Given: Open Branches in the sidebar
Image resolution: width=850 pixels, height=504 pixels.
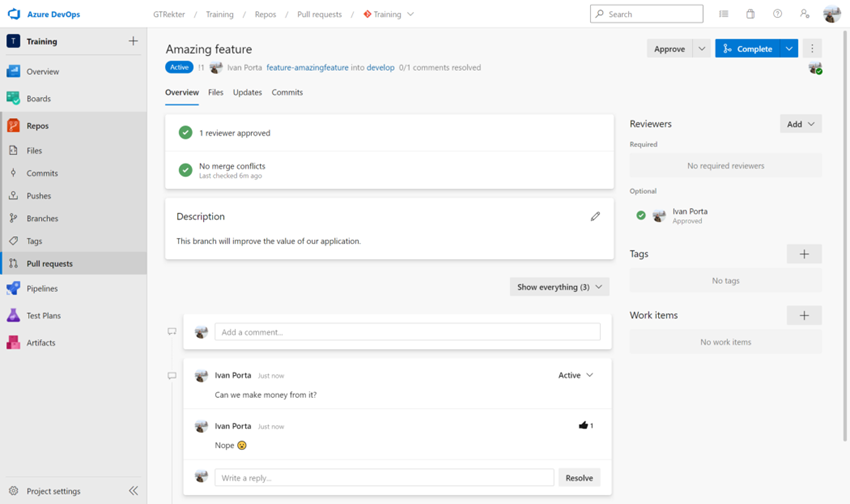Looking at the screenshot, I should [x=42, y=218].
